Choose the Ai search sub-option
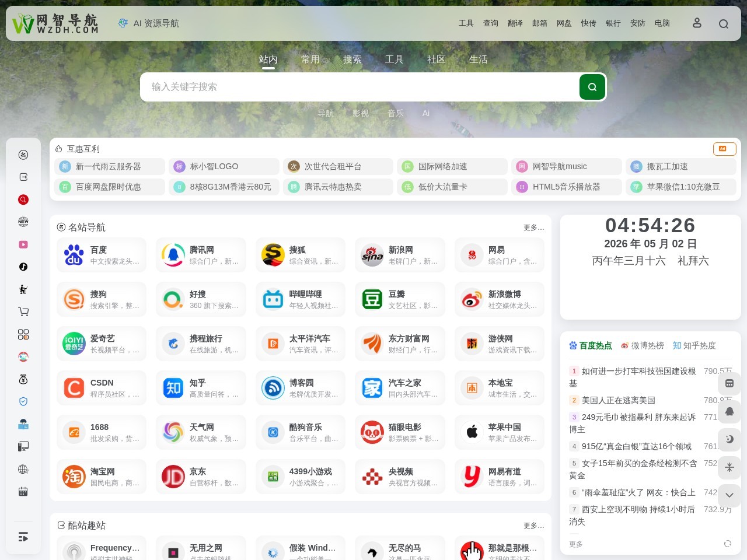747x560 pixels. 426,113
